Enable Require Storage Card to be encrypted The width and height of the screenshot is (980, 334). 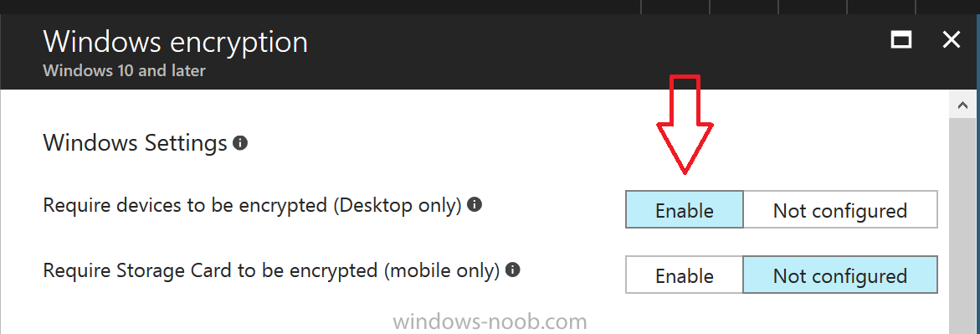685,275
